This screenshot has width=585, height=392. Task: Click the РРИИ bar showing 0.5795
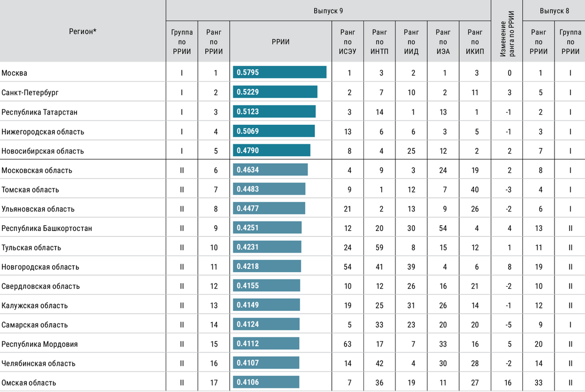pos(279,73)
